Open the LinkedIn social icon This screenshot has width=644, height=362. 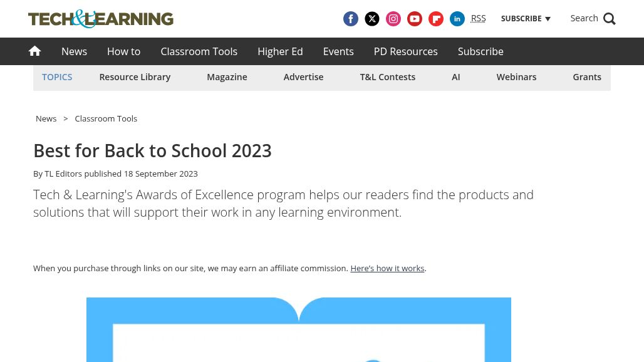457,19
